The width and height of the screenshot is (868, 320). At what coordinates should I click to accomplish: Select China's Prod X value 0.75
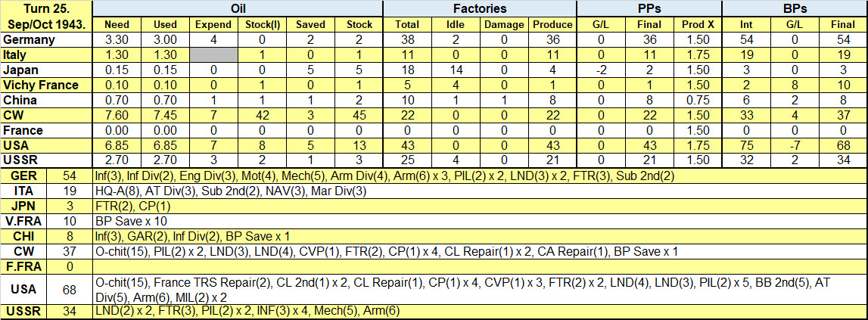(x=698, y=101)
